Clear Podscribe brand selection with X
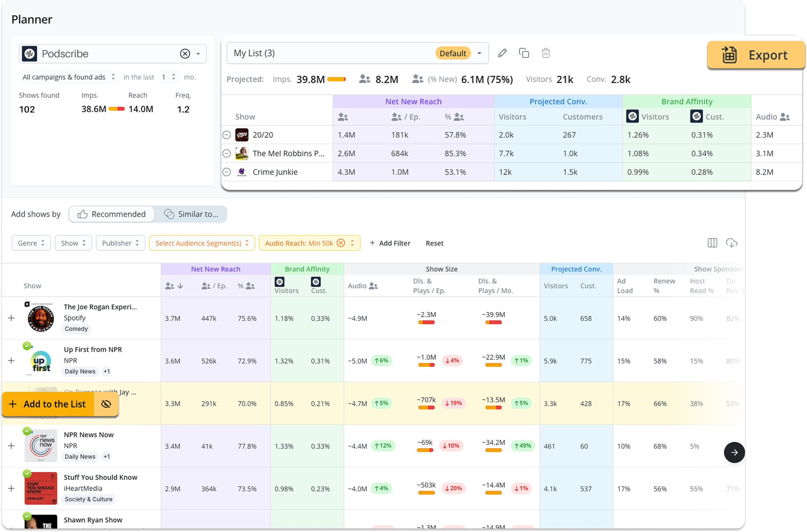Screen dimensions: 807x532 (185, 54)
